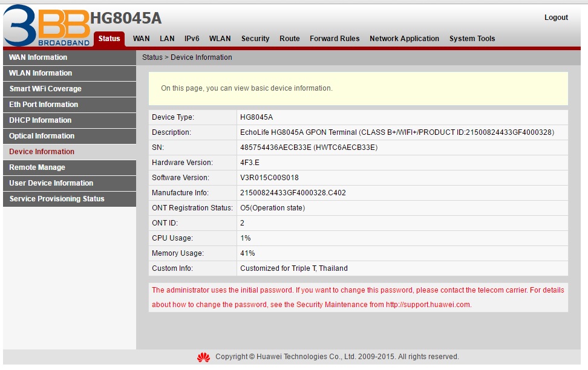Viewport: 588px width, 370px height.
Task: Go to Forward Rules tab
Action: 335,39
